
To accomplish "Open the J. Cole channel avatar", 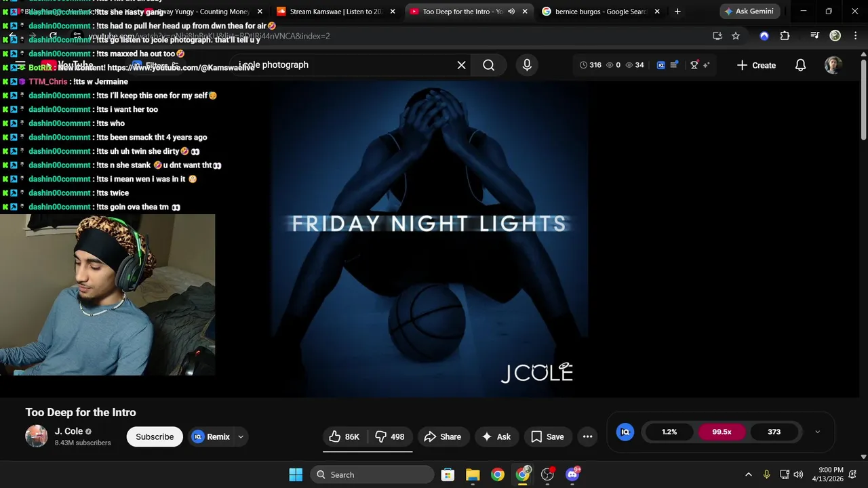I will point(37,436).
